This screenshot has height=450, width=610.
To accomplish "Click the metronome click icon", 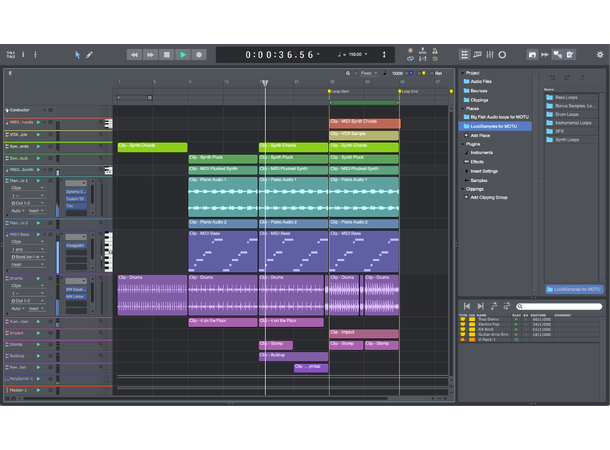I will click(435, 51).
